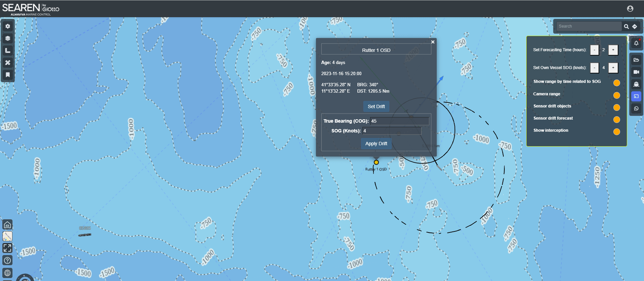
Task: Switch basemap using the map thumbnail
Action: pos(7,236)
